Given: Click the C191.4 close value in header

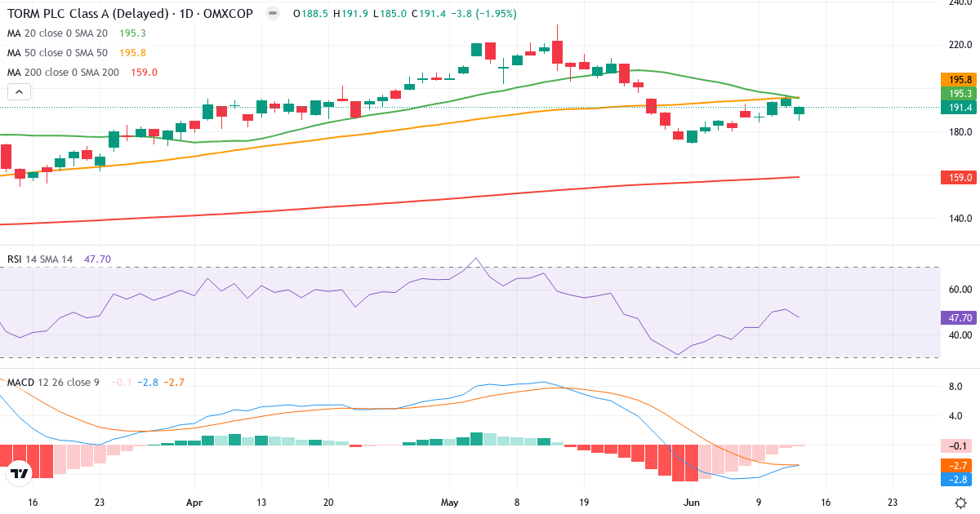Looking at the screenshot, I should coord(428,14).
